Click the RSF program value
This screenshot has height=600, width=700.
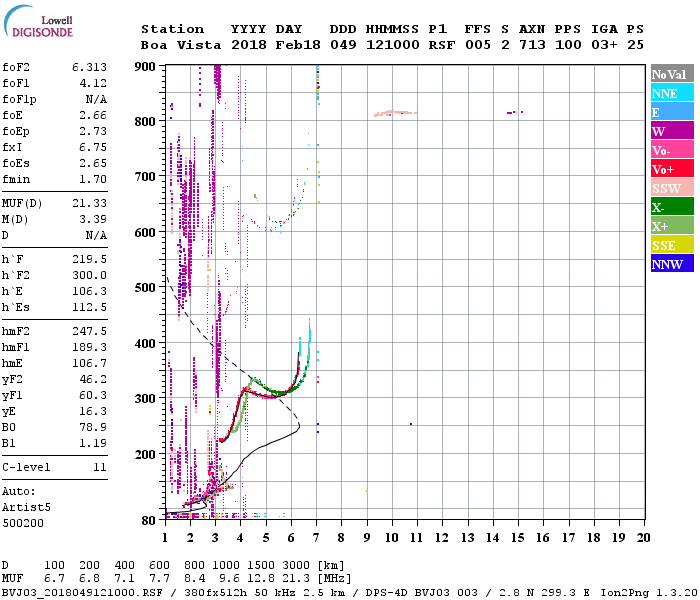coord(442,45)
